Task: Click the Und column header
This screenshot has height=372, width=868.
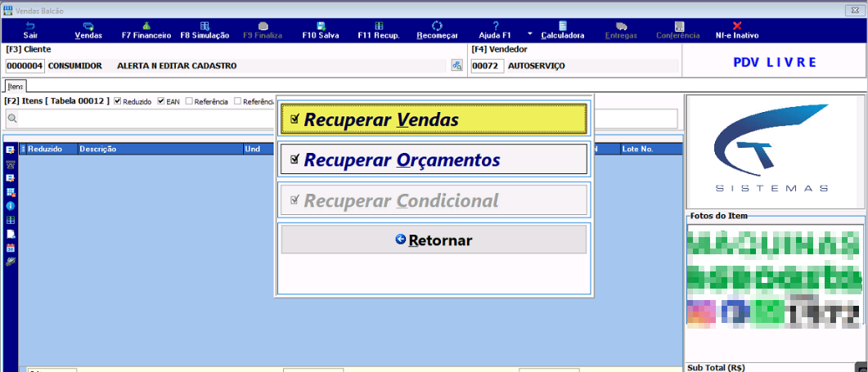Action: 259,149
